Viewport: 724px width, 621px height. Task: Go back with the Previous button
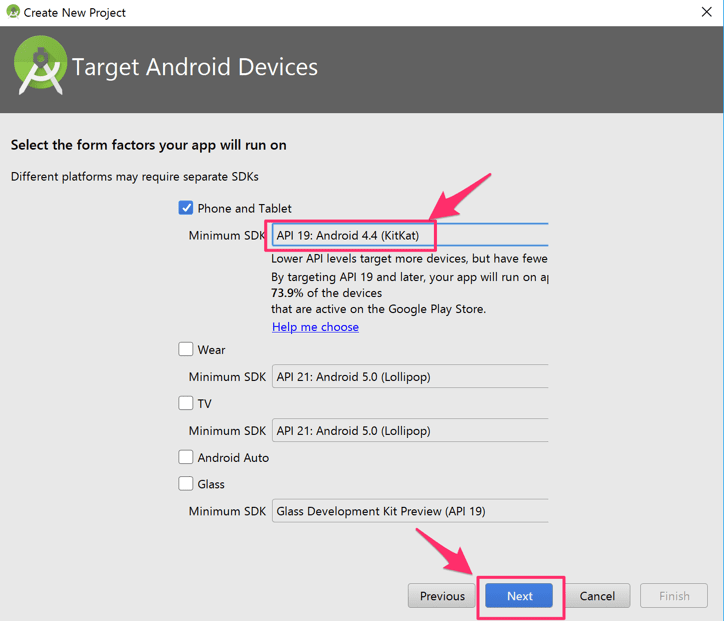pyautogui.click(x=442, y=596)
